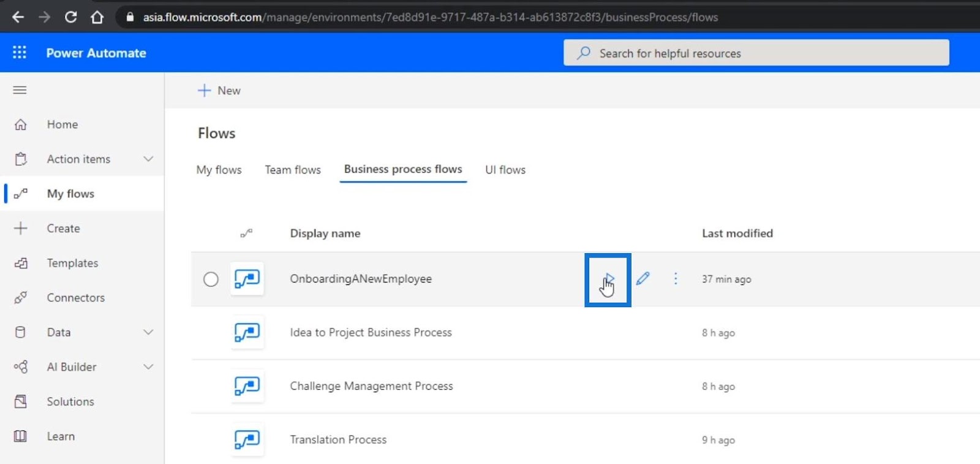Image resolution: width=980 pixels, height=464 pixels.
Task: Sort by the Last modified column header
Action: click(x=737, y=234)
